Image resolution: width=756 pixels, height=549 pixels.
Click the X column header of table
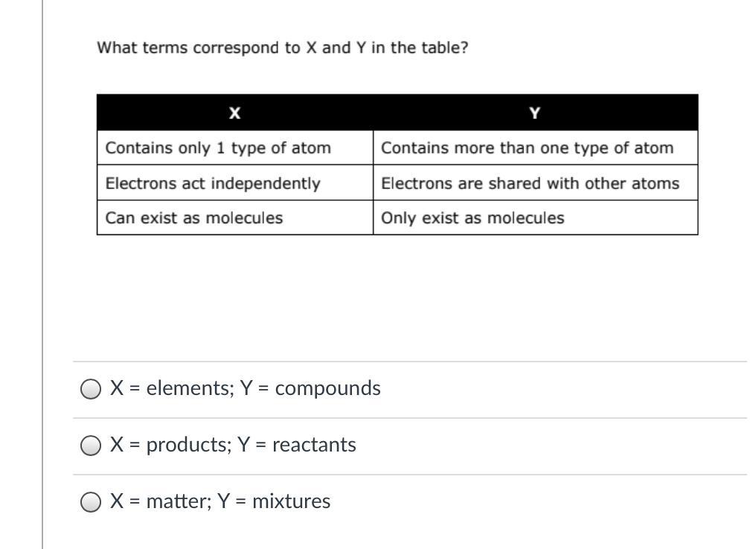coord(234,113)
